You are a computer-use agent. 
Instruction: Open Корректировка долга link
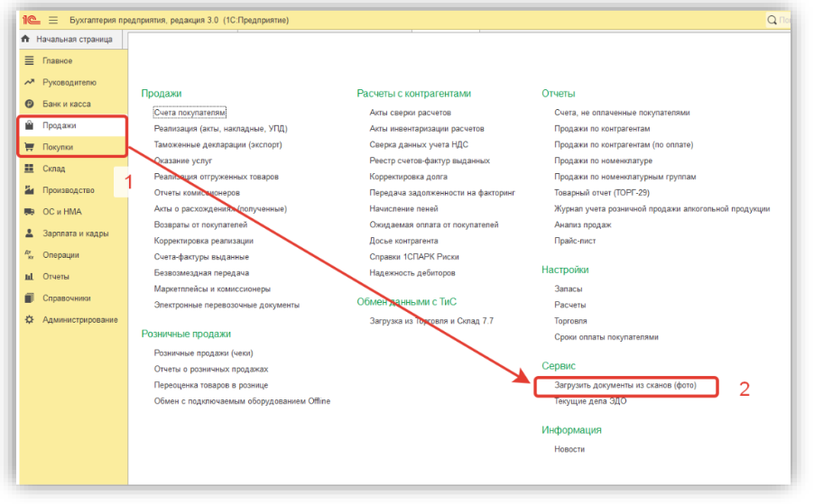click(408, 177)
